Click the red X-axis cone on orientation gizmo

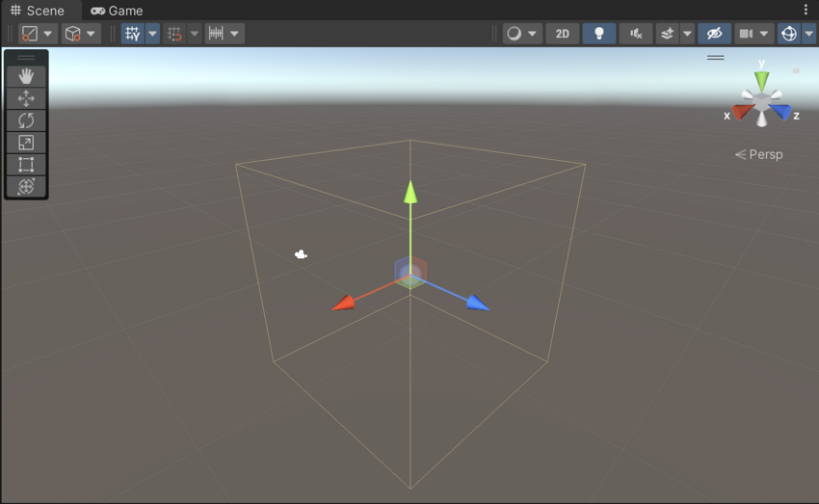[x=741, y=112]
